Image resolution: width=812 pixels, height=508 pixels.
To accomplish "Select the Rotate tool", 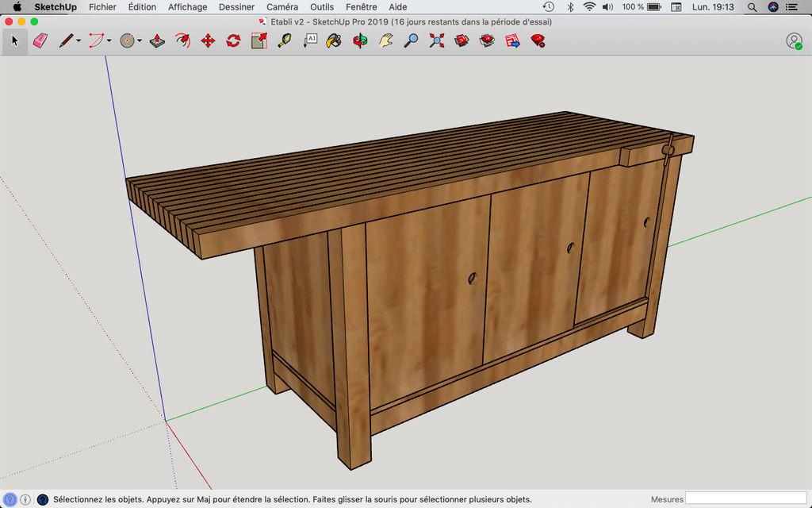I will pyautogui.click(x=233, y=40).
